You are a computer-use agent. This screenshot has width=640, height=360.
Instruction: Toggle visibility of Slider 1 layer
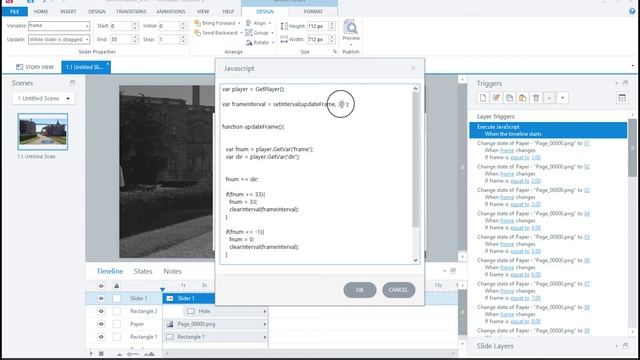101,298
